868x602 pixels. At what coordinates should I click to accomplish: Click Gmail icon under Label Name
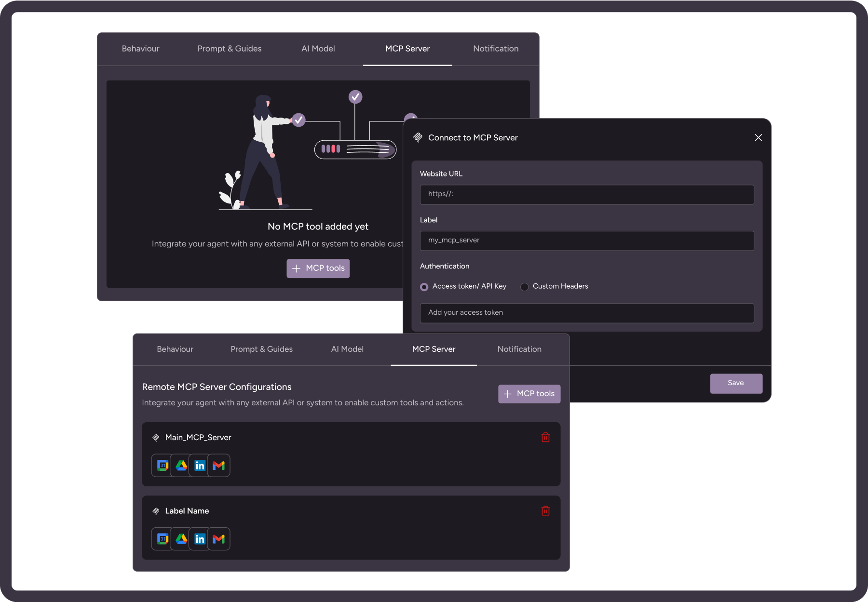tap(219, 539)
